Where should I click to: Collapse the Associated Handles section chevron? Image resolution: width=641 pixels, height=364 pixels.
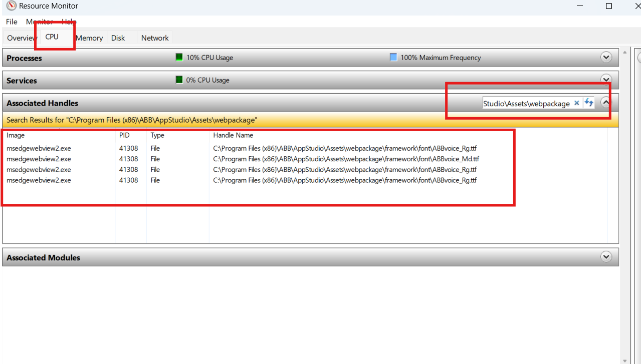(606, 103)
